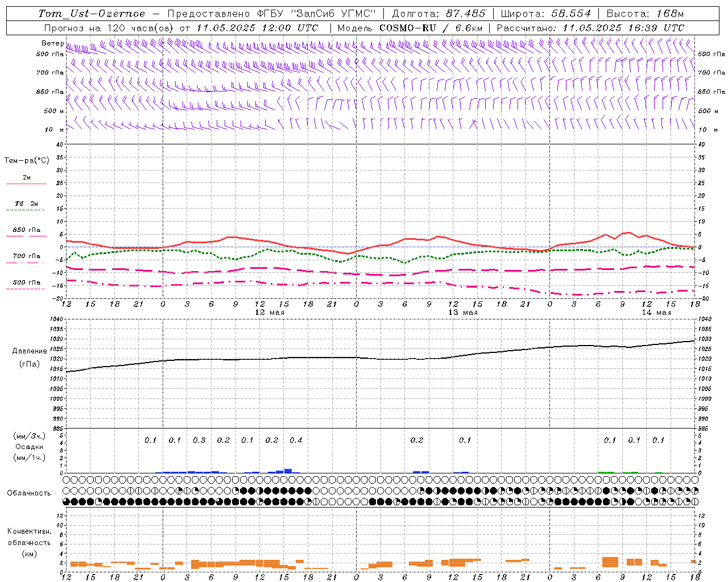Click the left wind level label 10 м

pos(55,130)
